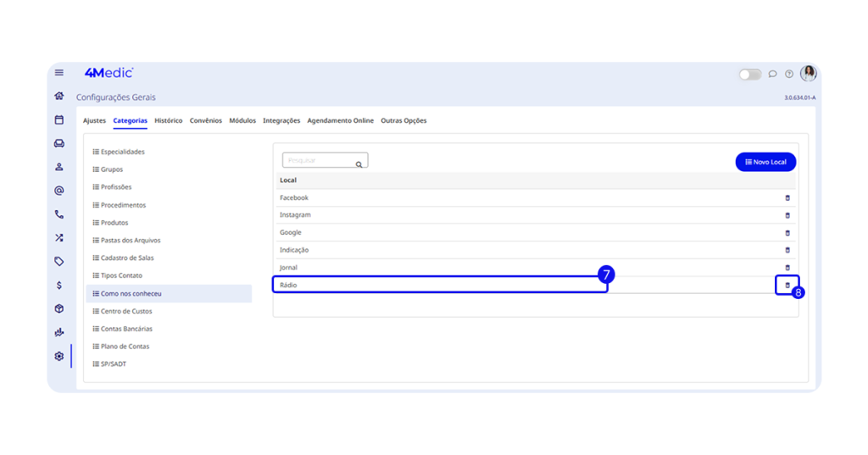This screenshot has width=868, height=455.
Task: Click the settings gear in the sidebar
Action: [59, 356]
